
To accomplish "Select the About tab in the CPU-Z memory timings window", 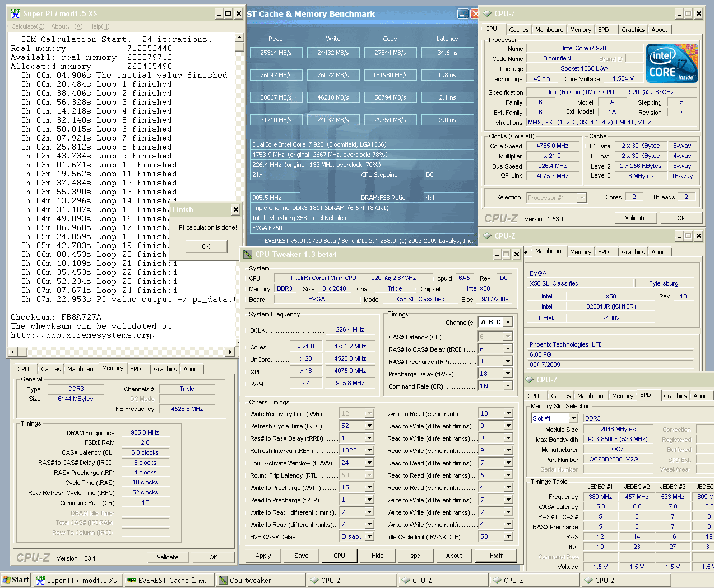I will pos(192,369).
